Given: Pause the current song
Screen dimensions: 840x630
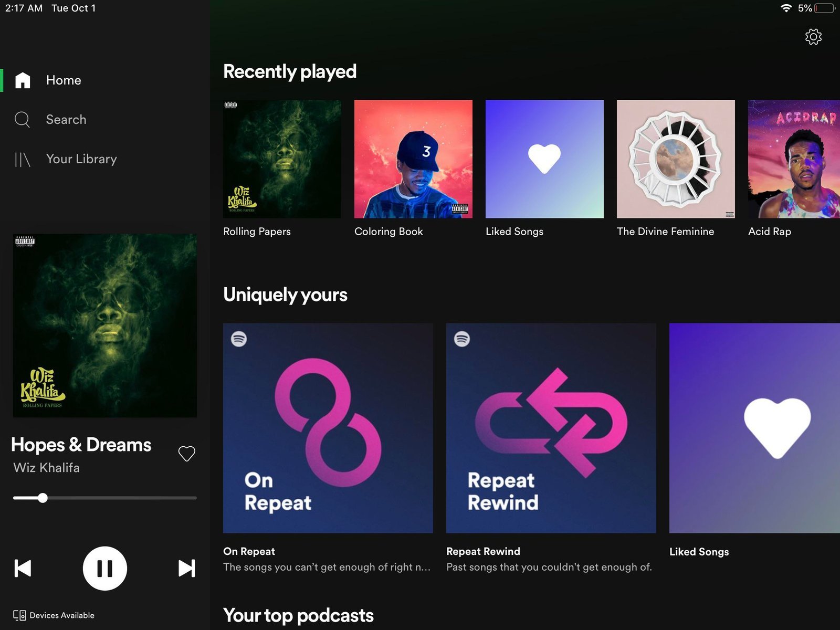Looking at the screenshot, I should point(105,568).
